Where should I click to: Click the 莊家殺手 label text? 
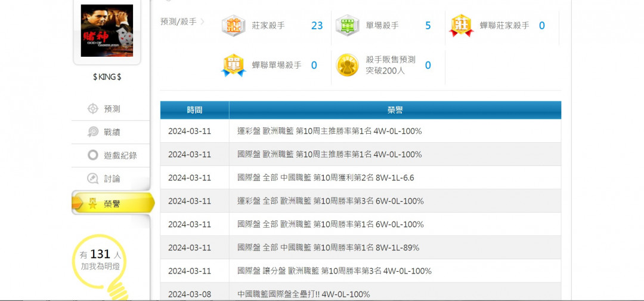[x=268, y=26]
